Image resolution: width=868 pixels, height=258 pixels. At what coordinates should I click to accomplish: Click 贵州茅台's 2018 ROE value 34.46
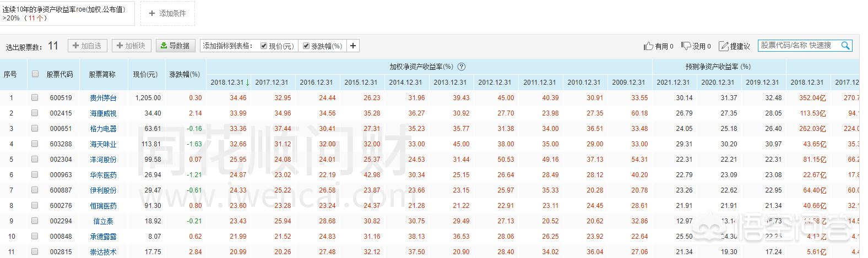click(238, 98)
